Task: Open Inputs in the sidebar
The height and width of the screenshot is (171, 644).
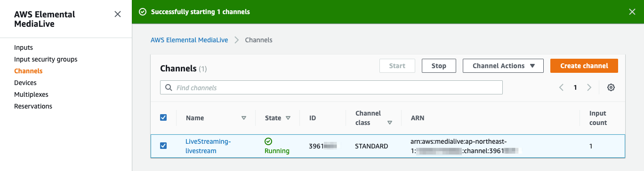Action: pos(24,47)
